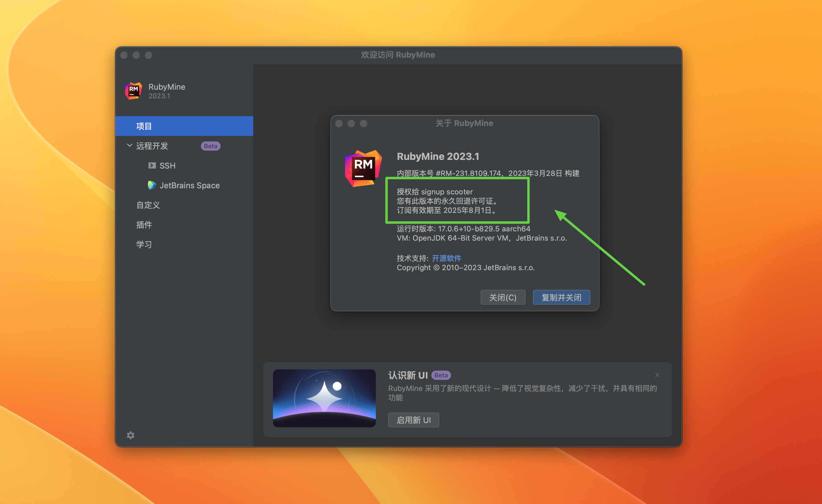
Task: Zoom the welcome RubyMine window with the green button
Action: (149, 55)
